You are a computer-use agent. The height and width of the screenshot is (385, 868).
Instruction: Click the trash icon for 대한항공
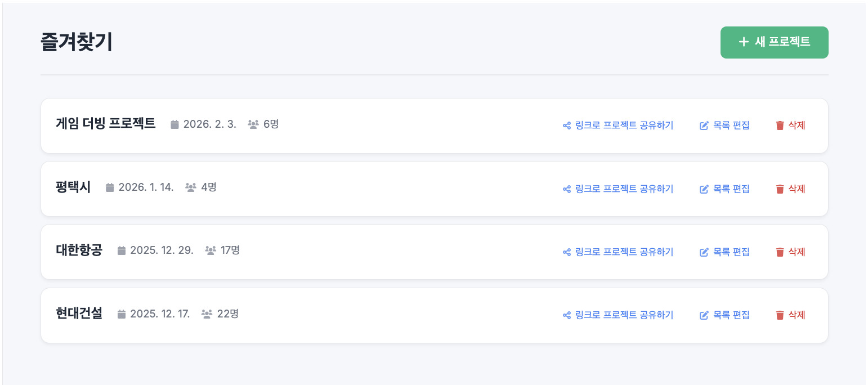(780, 252)
